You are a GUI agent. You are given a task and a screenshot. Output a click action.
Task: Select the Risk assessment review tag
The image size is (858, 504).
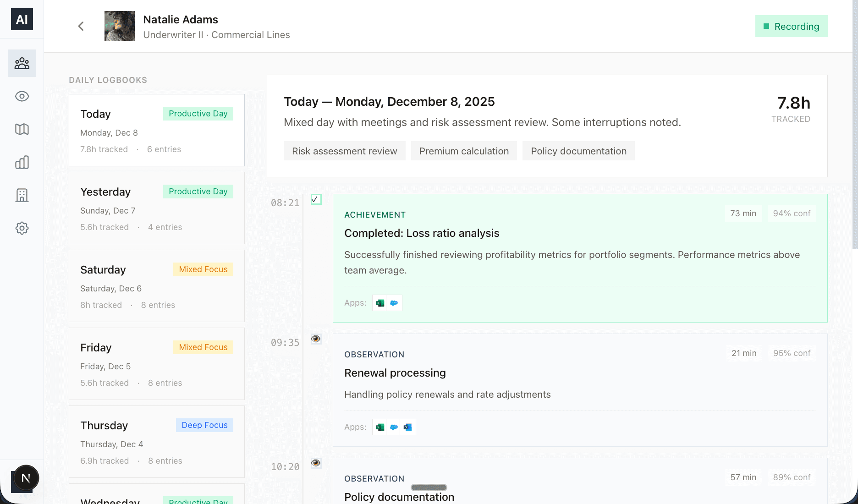point(344,151)
